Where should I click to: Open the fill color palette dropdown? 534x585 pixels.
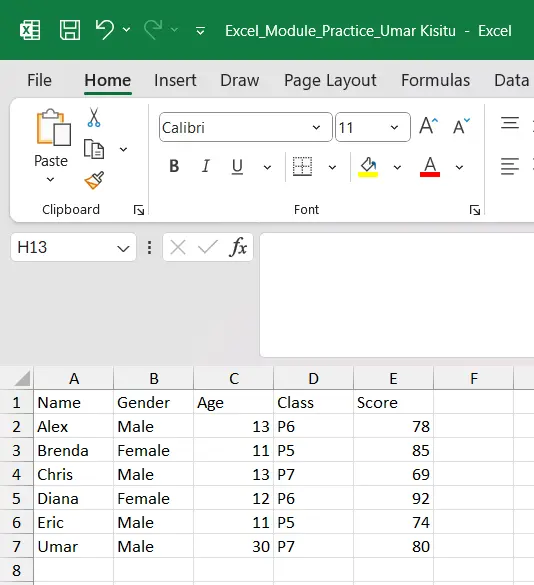click(x=397, y=167)
